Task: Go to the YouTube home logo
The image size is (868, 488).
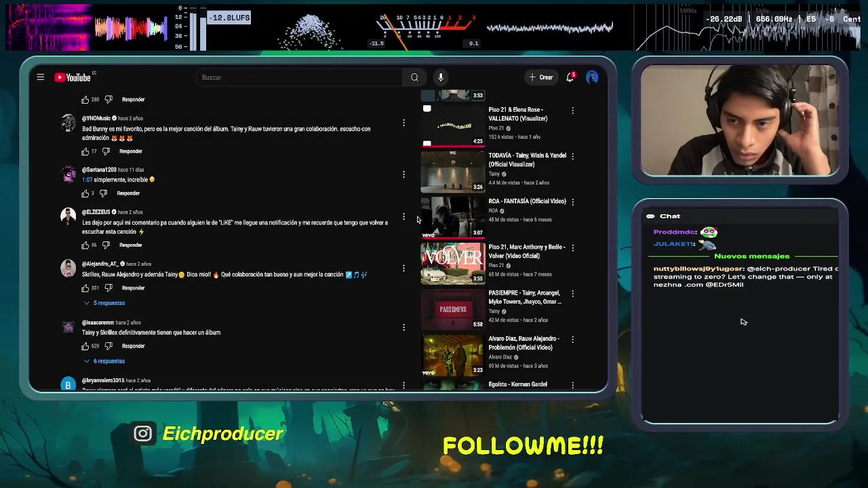Action: [73, 77]
